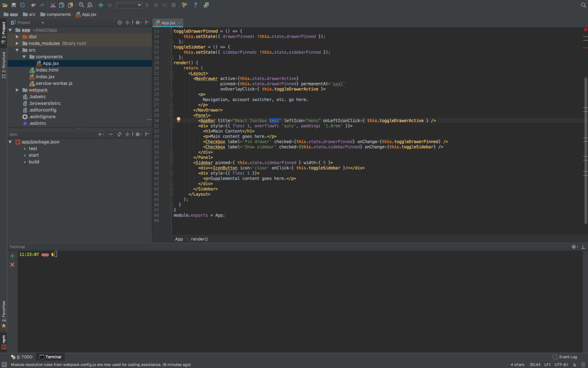Switch to the TODO tool window tab
Viewport: 588px width, 368px height.
click(22, 357)
